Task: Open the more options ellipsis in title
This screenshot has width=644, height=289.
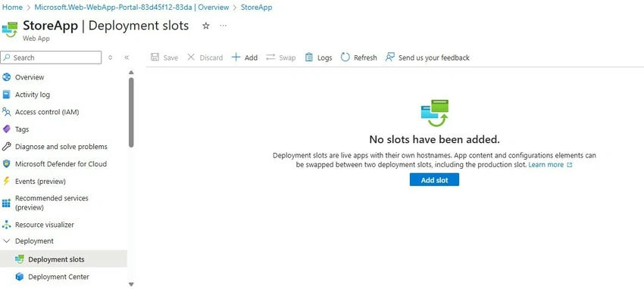Action: pyautogui.click(x=223, y=26)
